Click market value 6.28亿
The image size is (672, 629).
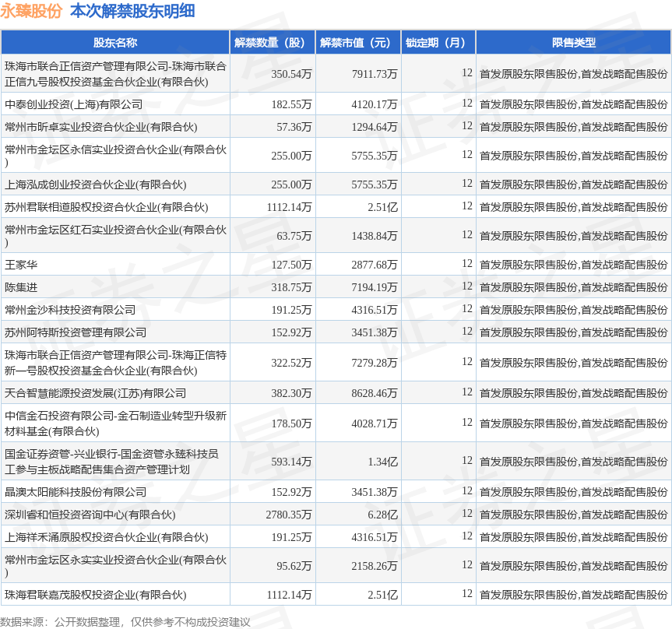point(382,515)
